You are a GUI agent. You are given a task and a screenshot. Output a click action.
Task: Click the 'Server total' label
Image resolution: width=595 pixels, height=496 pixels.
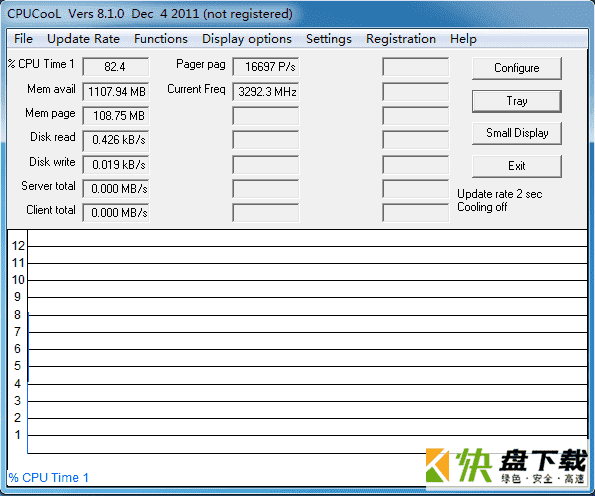coord(48,186)
